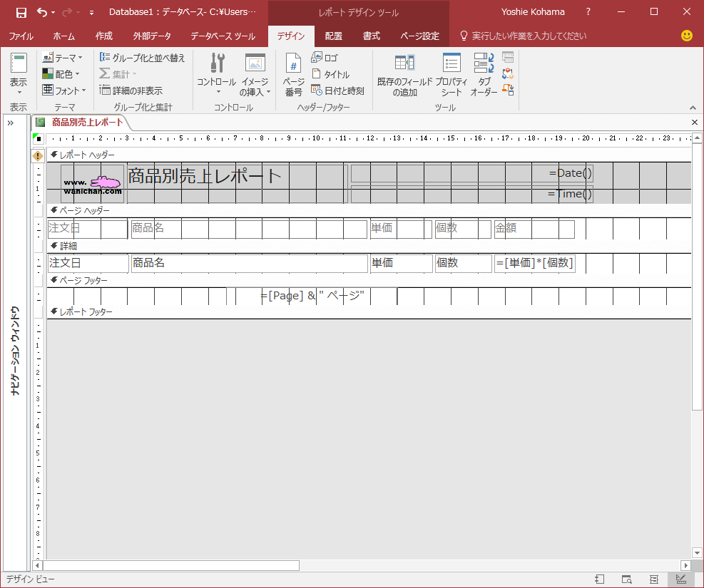Select the レポート フッター section bar
Viewport: 704px width, 588px height.
[368, 311]
